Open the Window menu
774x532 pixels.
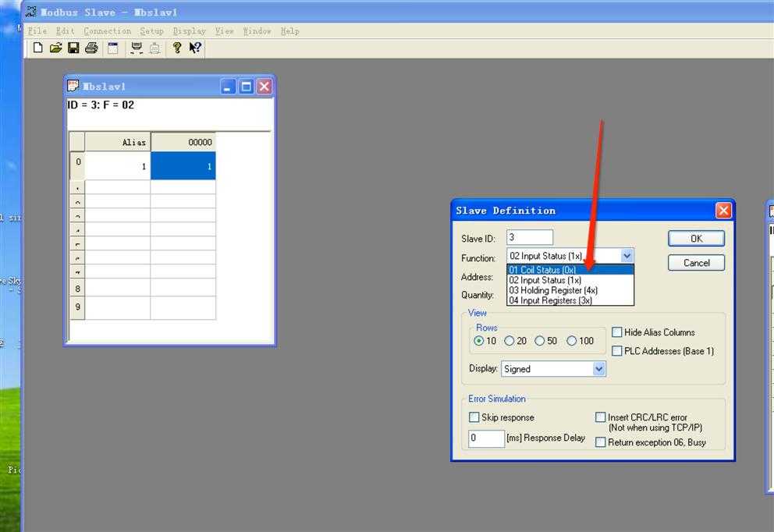tap(257, 31)
